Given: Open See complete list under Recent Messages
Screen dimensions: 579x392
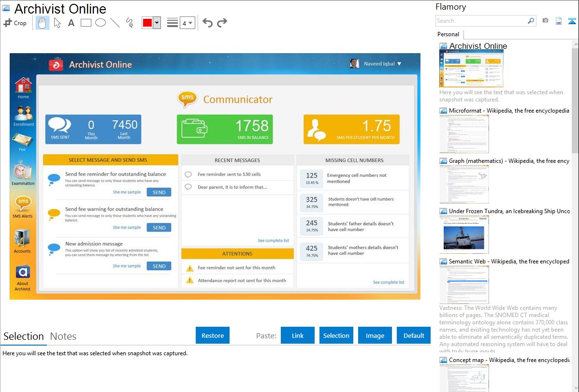Looking at the screenshot, I should [x=273, y=241].
